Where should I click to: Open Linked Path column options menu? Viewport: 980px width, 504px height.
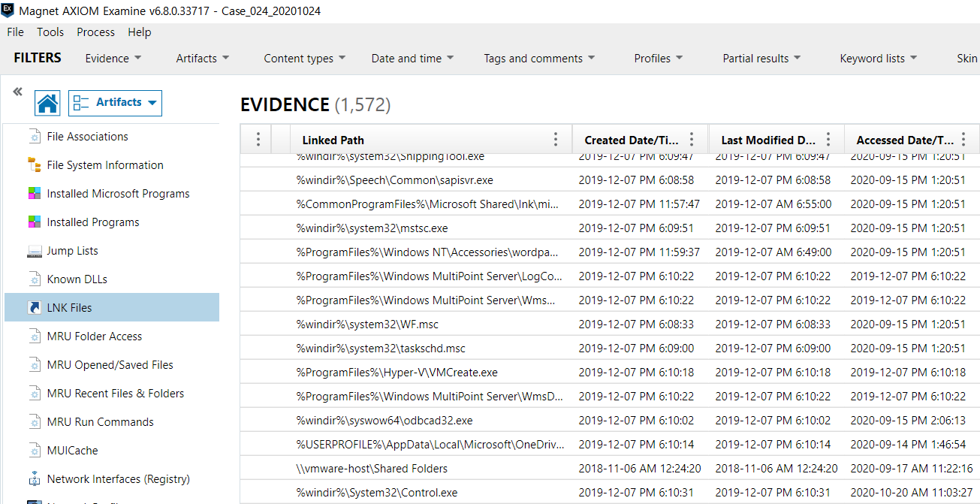click(556, 140)
